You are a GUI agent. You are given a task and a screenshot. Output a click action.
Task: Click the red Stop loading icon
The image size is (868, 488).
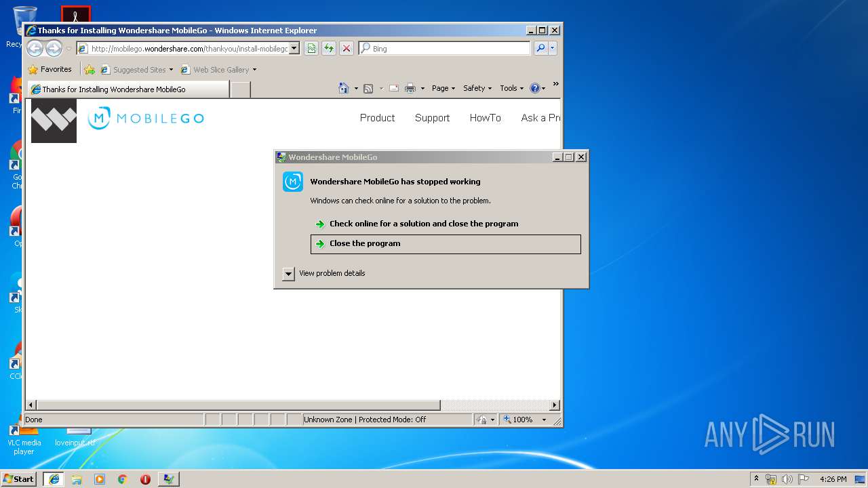[347, 48]
